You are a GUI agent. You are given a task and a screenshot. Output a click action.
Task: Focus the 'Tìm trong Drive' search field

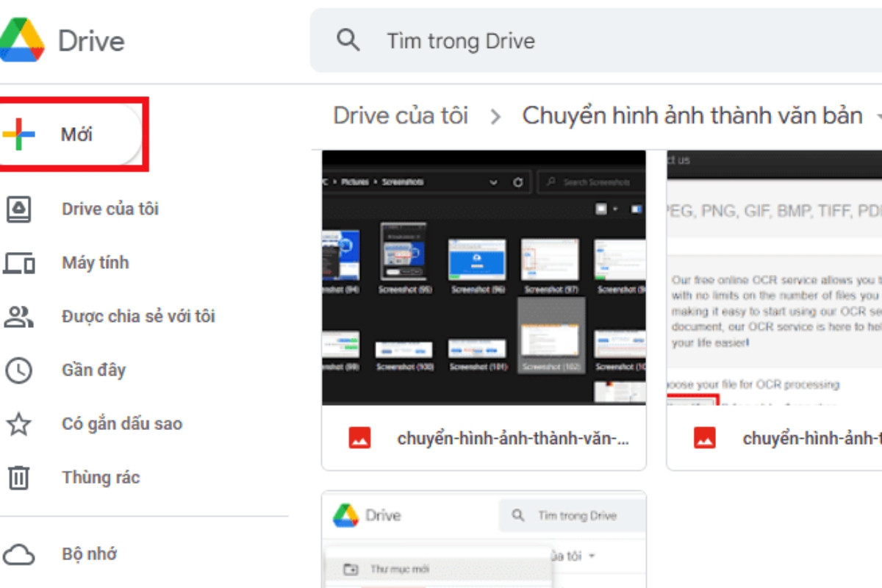pyautogui.click(x=596, y=40)
